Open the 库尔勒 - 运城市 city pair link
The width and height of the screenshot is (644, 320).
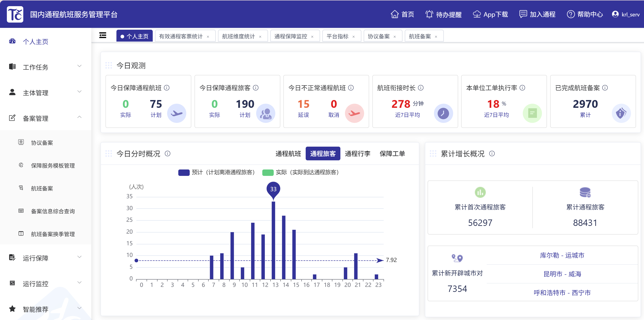click(562, 255)
